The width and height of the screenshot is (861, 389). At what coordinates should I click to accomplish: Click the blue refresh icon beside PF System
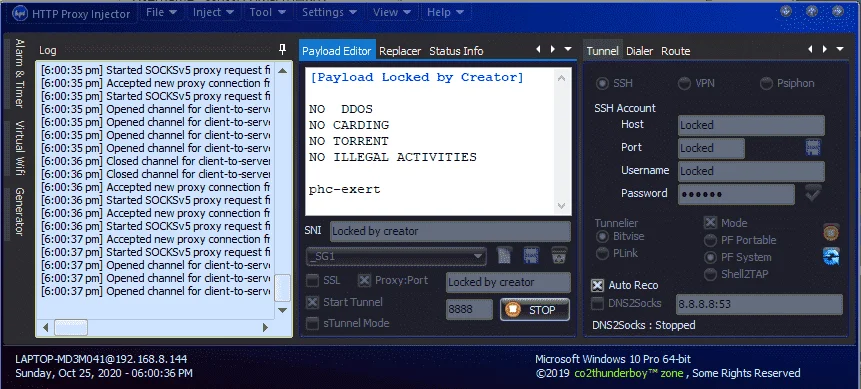[831, 256]
